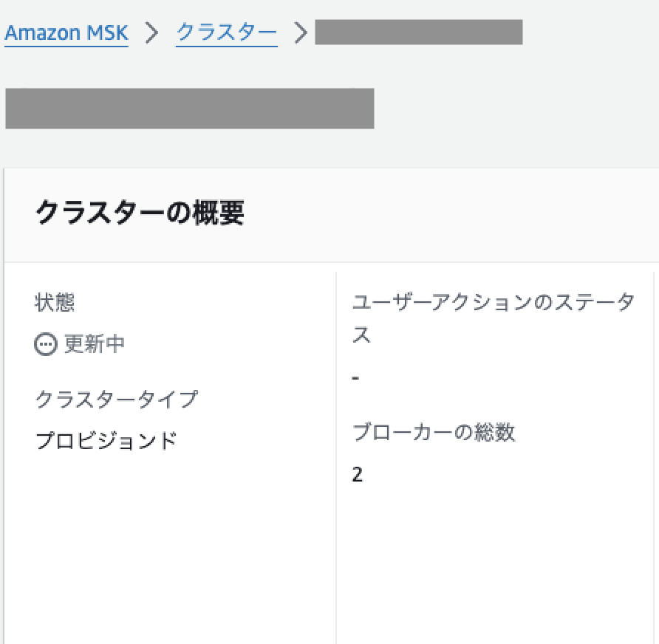Go to the クラスター breadcrumb link
This screenshot has height=644, width=659.
point(227,33)
